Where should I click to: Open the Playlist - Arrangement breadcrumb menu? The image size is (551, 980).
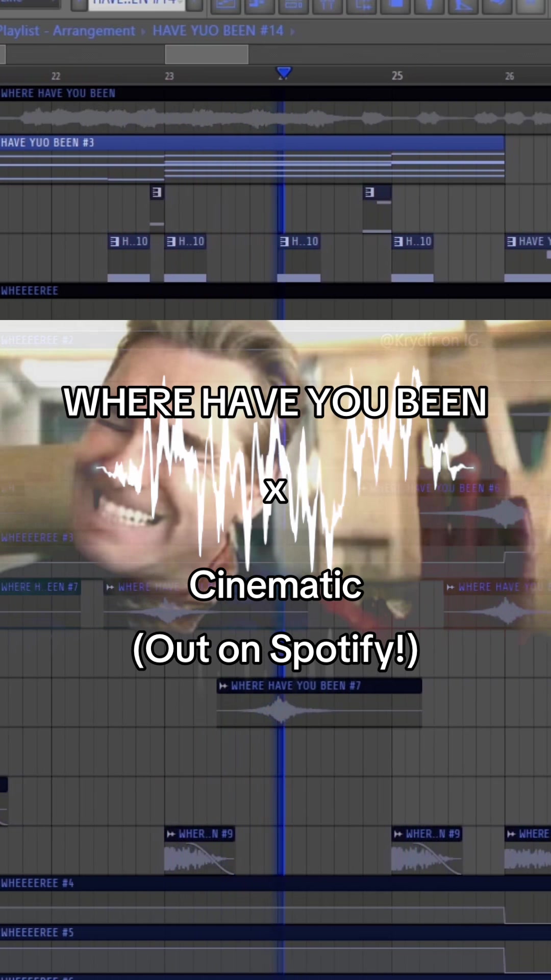pyautogui.click(x=68, y=31)
